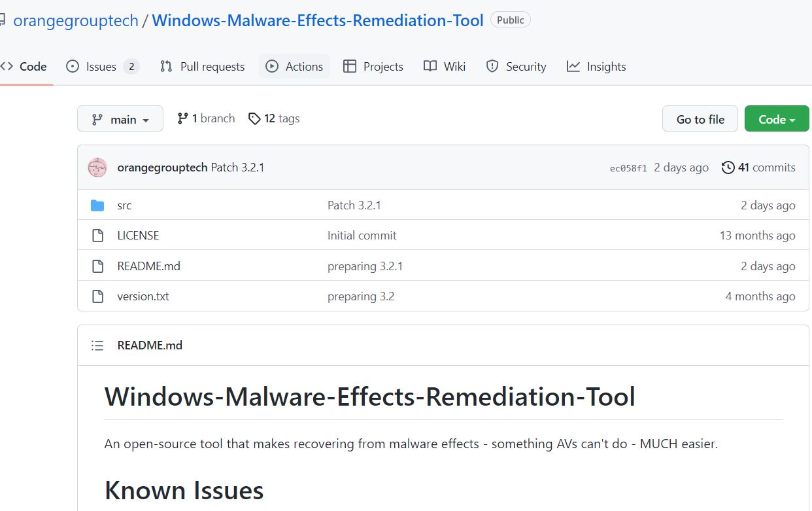Click the Windows-Malware-Effects-Remediation-Tool README heading
812x511 pixels.
pyautogui.click(x=370, y=396)
